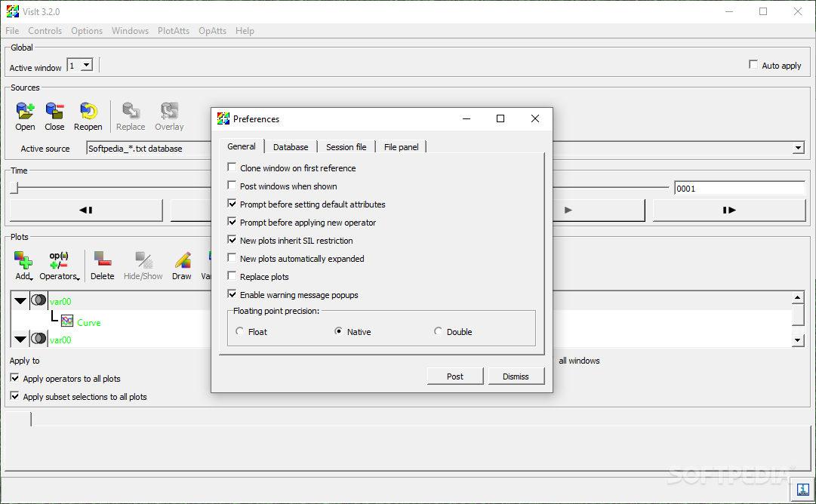Click the time slider handle
This screenshot has height=504, width=816.
pyautogui.click(x=14, y=187)
